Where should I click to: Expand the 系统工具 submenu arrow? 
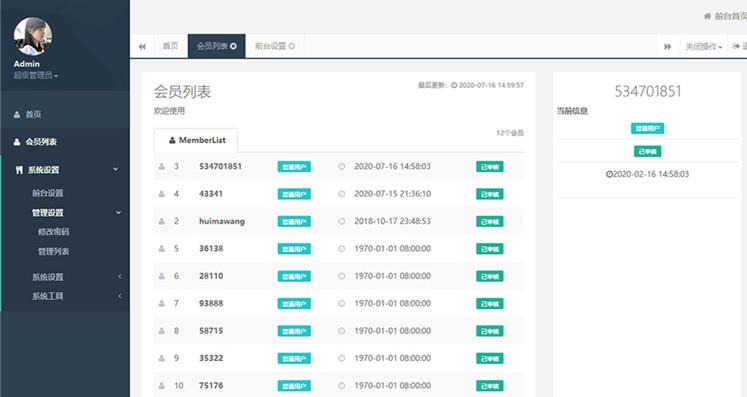pos(120,296)
